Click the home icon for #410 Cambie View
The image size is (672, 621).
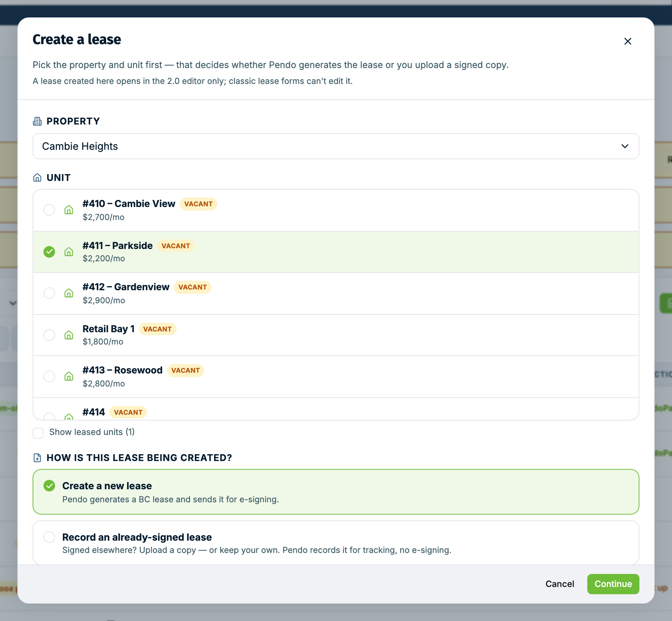pyautogui.click(x=69, y=210)
